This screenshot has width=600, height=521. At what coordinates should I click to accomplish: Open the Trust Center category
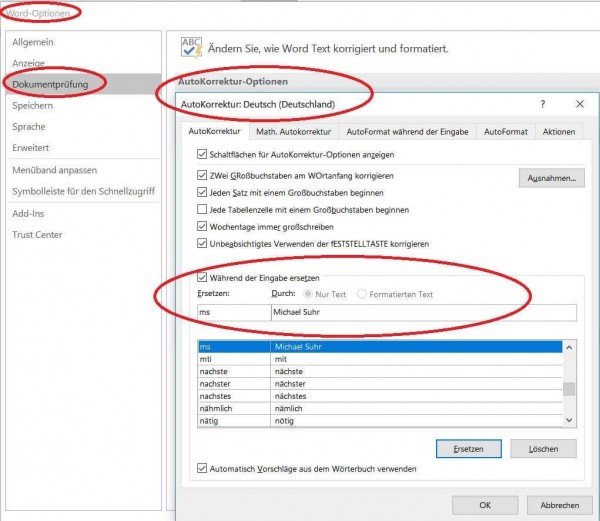[37, 234]
